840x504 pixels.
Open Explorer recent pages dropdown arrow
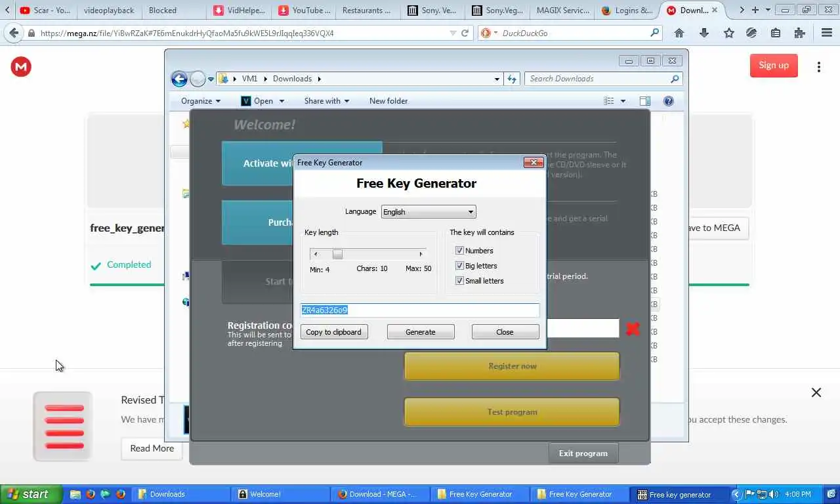click(x=211, y=79)
